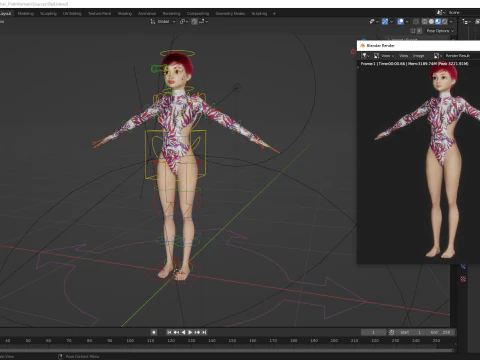Play the animation forward

(190, 332)
